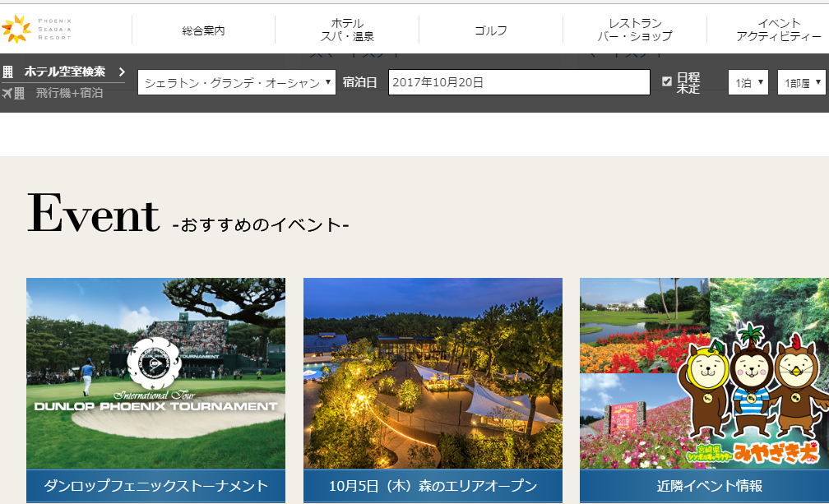
Task: Open the 総合案内 menu
Action: (x=204, y=30)
